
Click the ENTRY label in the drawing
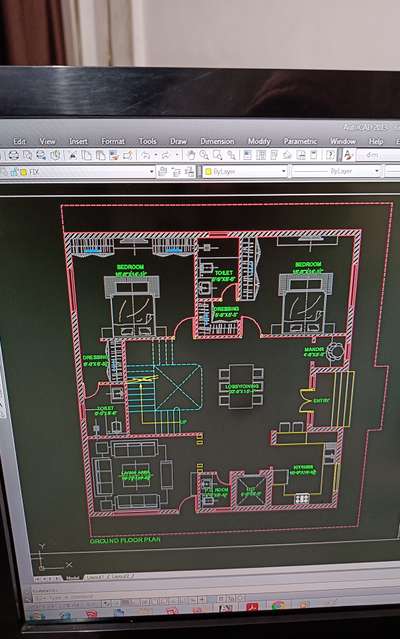[x=321, y=401]
